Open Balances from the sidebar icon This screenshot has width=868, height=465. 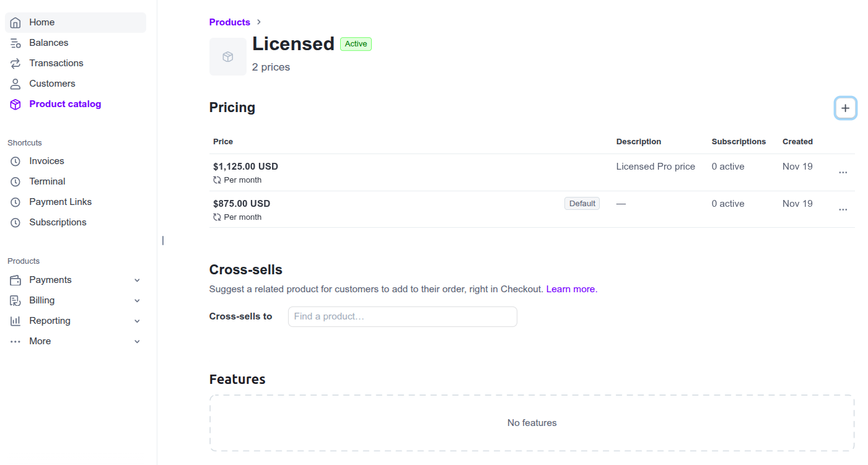(x=15, y=42)
